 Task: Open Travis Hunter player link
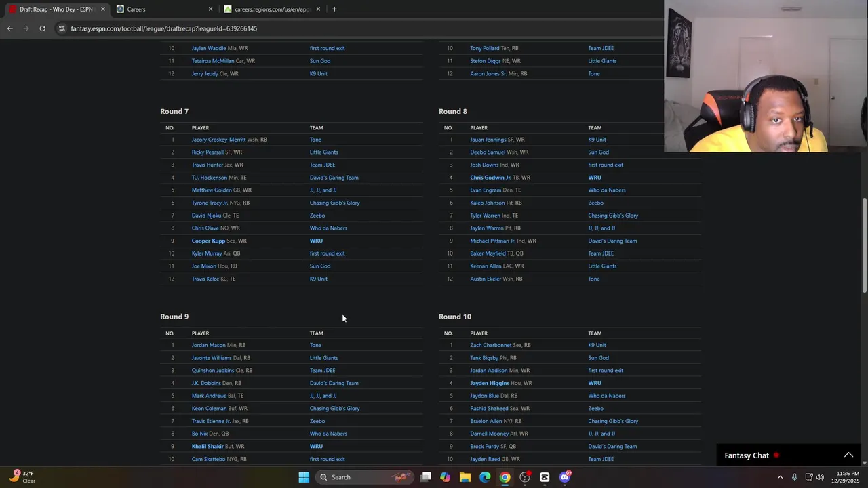(x=208, y=165)
